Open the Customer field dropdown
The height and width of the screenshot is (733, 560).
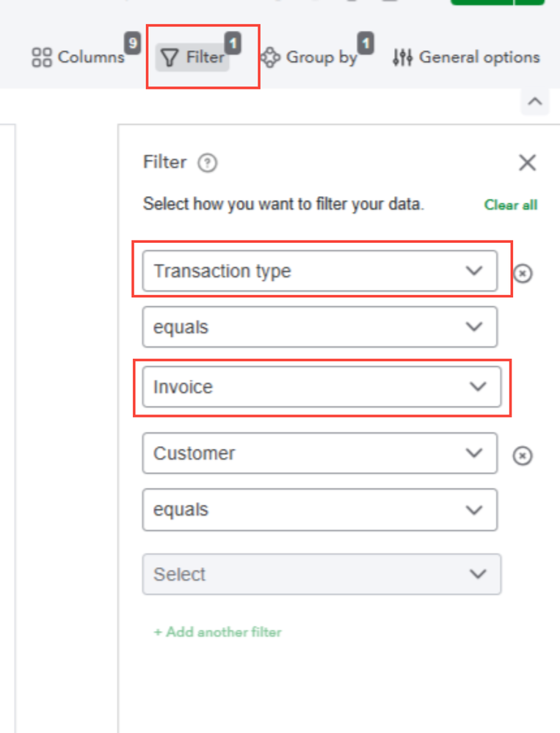tap(319, 453)
